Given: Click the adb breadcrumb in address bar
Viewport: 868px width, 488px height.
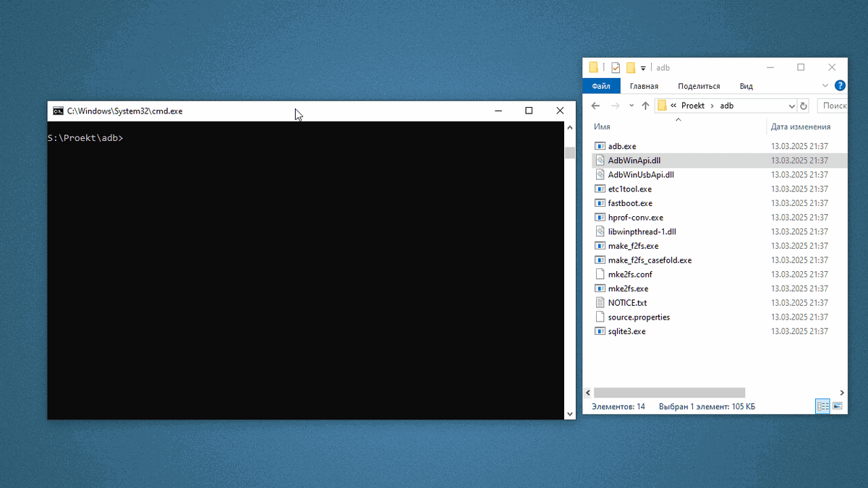Looking at the screenshot, I should click(x=727, y=106).
